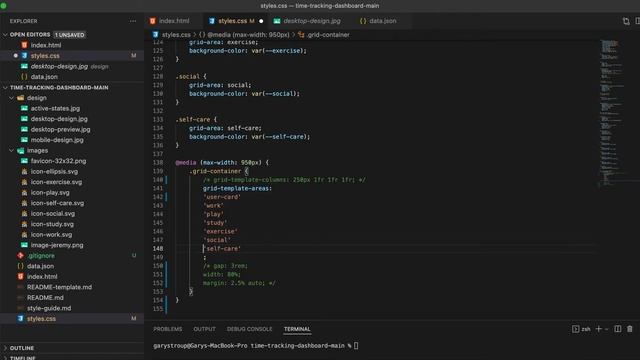
Task: Open data.json in project root
Action: point(40,266)
